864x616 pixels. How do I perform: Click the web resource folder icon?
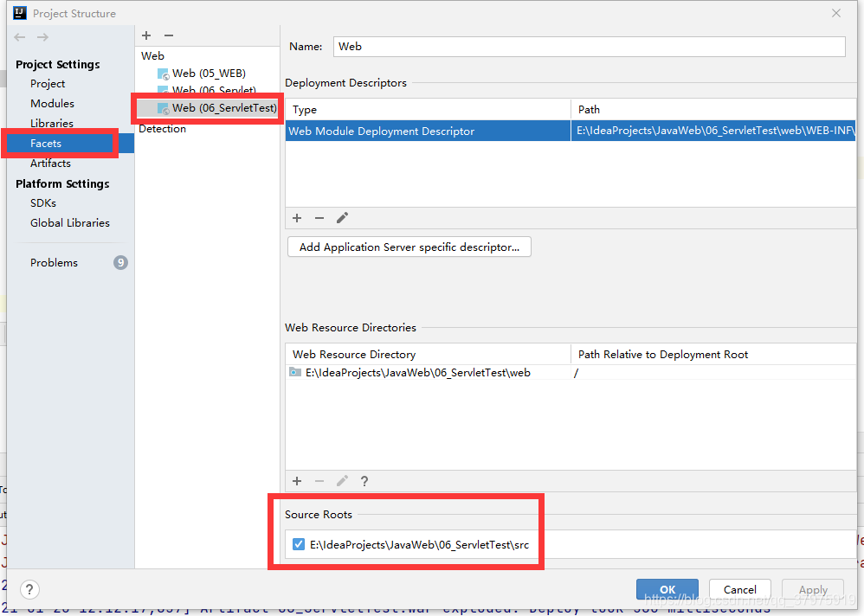295,372
